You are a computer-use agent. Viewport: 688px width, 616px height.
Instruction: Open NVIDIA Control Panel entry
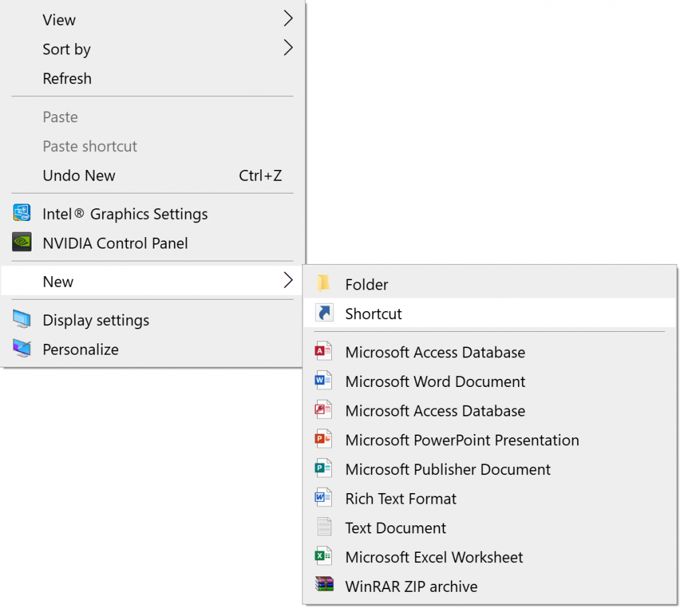[153, 243]
